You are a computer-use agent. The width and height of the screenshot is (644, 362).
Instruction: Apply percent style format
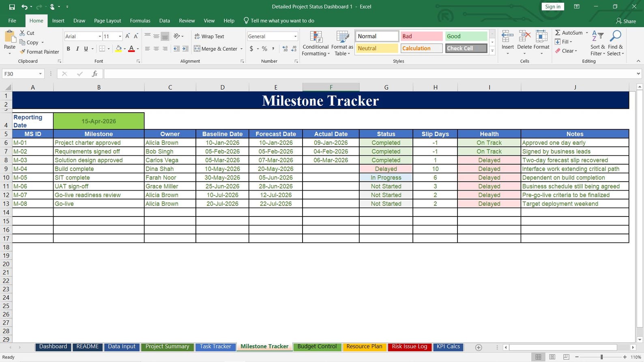pyautogui.click(x=264, y=49)
